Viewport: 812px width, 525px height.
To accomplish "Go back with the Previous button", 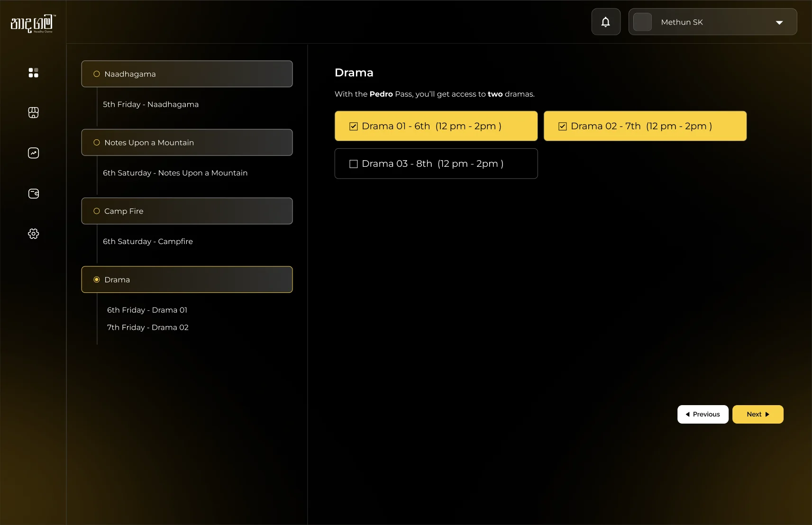I will point(703,414).
